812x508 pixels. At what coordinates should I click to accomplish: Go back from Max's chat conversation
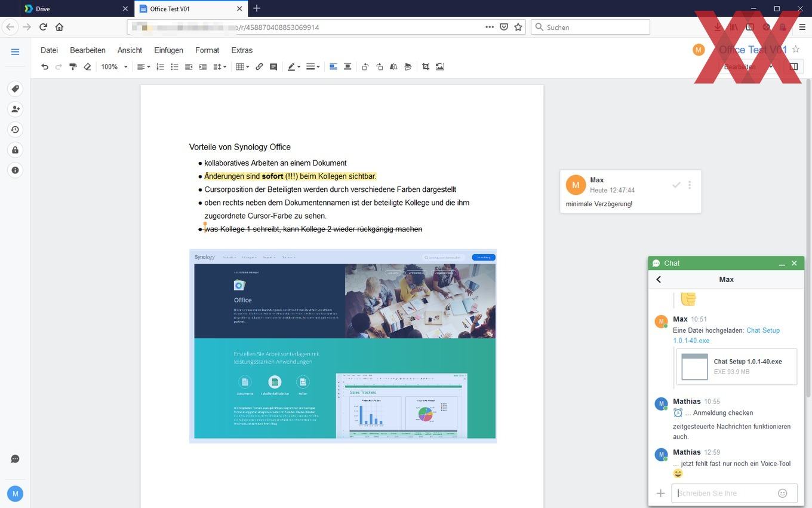click(659, 280)
